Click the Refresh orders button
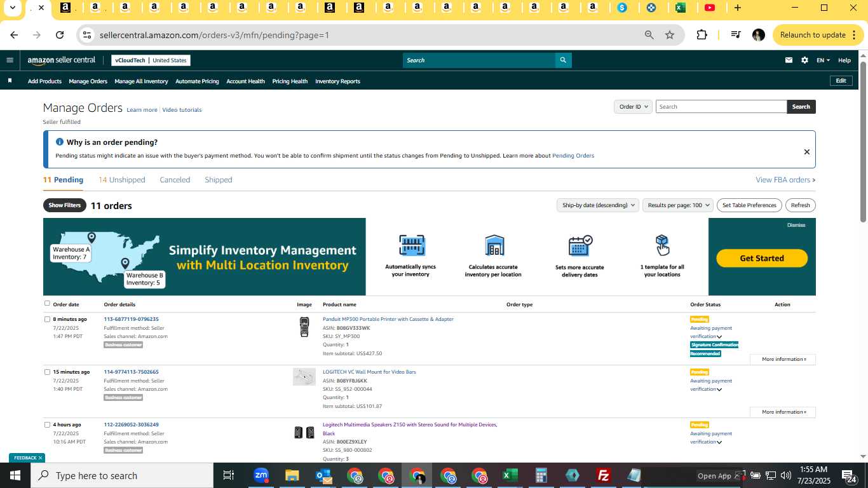Viewport: 868px width, 488px height. tap(800, 205)
